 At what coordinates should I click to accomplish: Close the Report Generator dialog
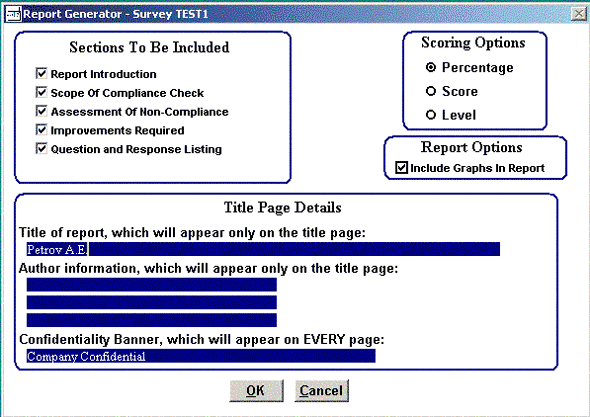pos(579,14)
